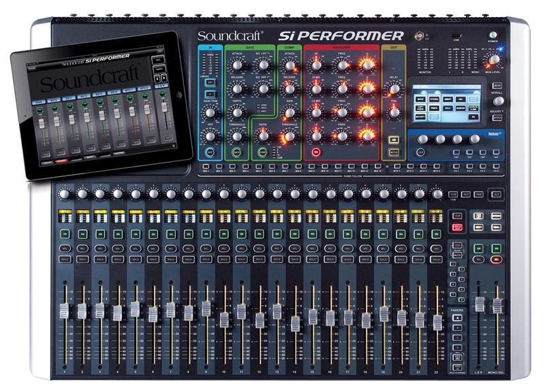Click the L&R master fader cap

(480, 304)
